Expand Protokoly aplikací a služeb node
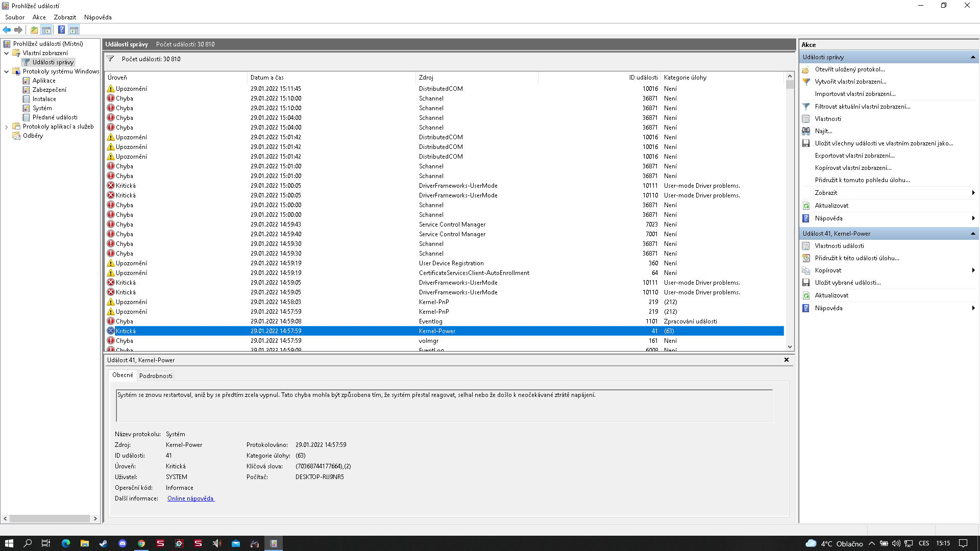The width and height of the screenshot is (980, 551). point(6,127)
